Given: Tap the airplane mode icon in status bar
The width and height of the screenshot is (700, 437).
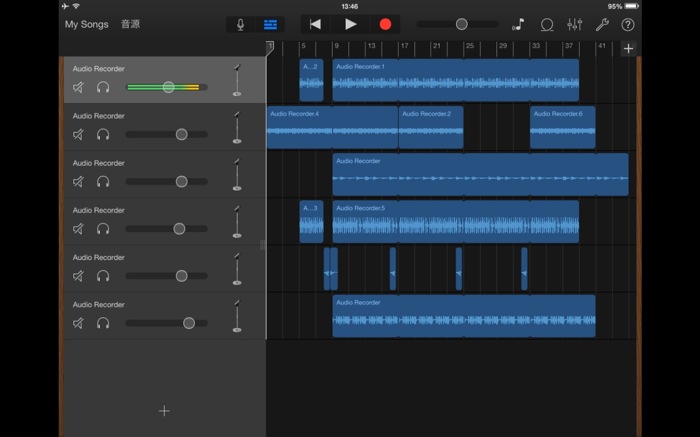Looking at the screenshot, I should [65, 6].
